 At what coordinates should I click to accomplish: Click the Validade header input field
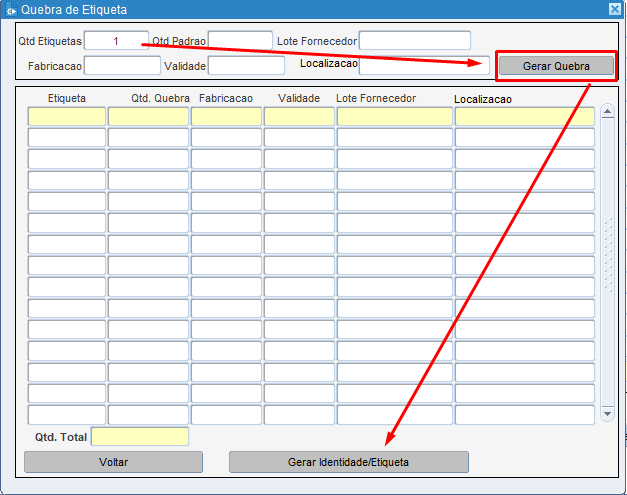247,66
